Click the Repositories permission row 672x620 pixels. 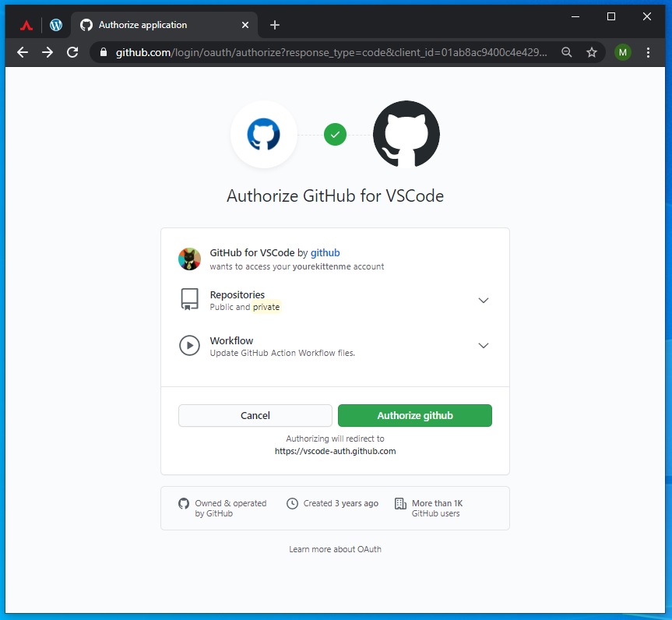coord(335,300)
